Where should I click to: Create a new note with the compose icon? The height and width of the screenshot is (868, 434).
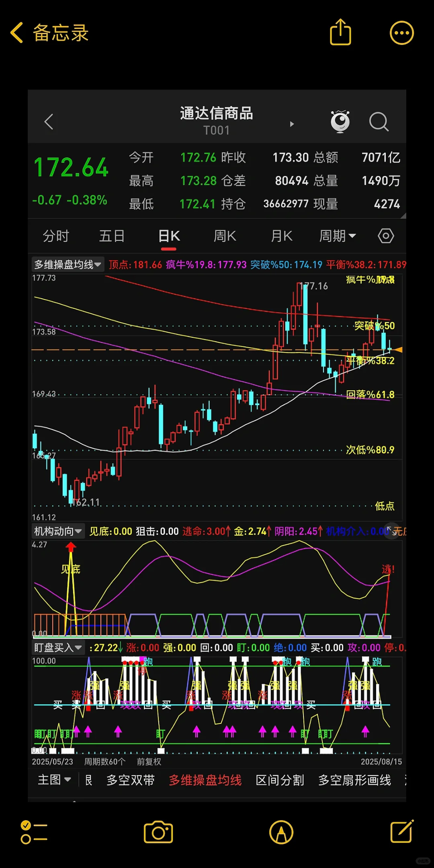tap(402, 831)
